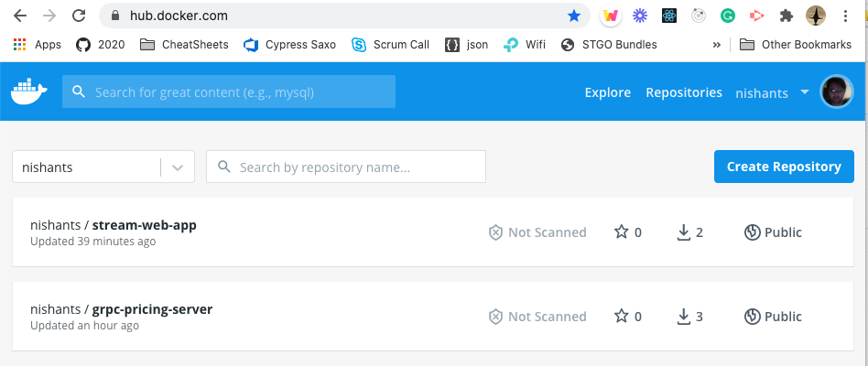
Task: Open the json bookmark
Action: point(467,45)
